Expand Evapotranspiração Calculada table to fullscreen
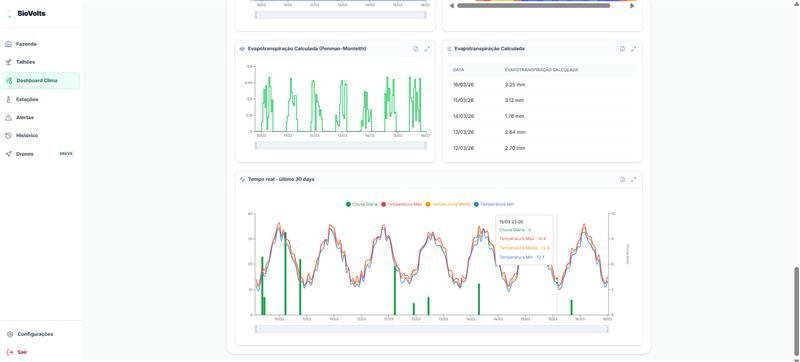Viewport: 800px width, 362px height. pos(634,49)
